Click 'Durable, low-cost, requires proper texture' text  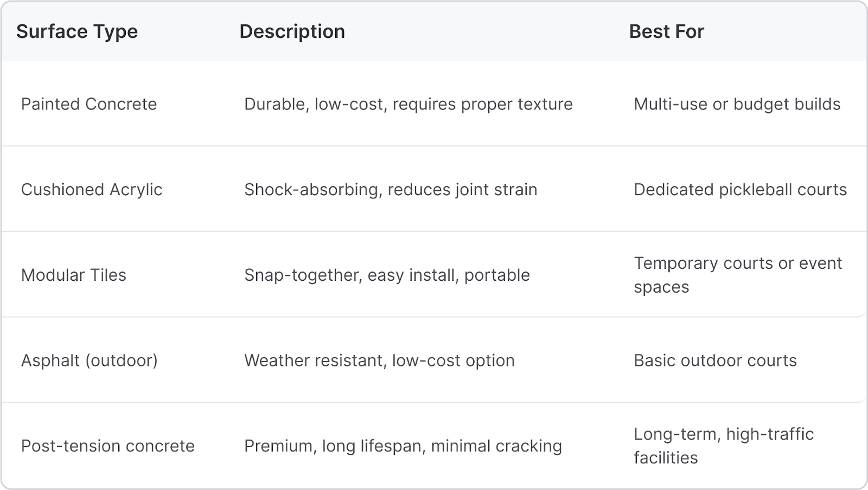click(409, 104)
